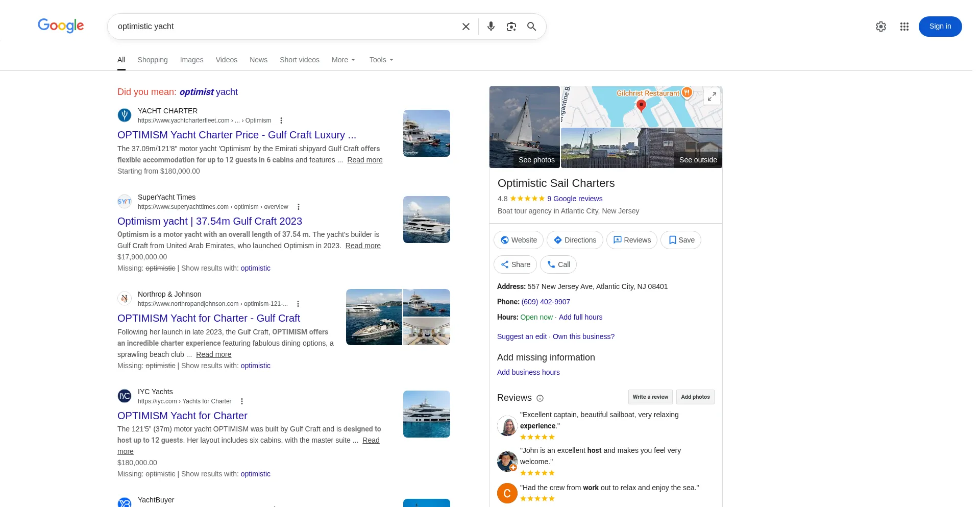
Task: Click the orange C reviewer avatar
Action: [507, 493]
